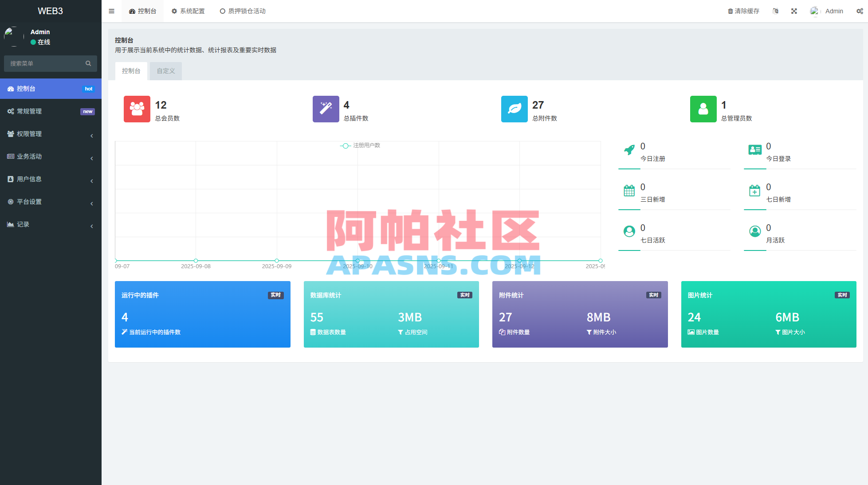Open the 运行中的插件 blue card

(x=203, y=314)
